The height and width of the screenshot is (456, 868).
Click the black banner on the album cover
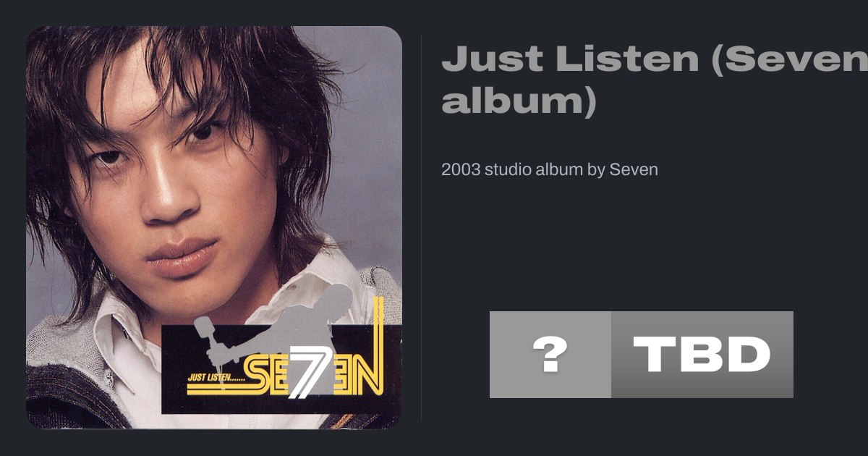[x=281, y=370]
